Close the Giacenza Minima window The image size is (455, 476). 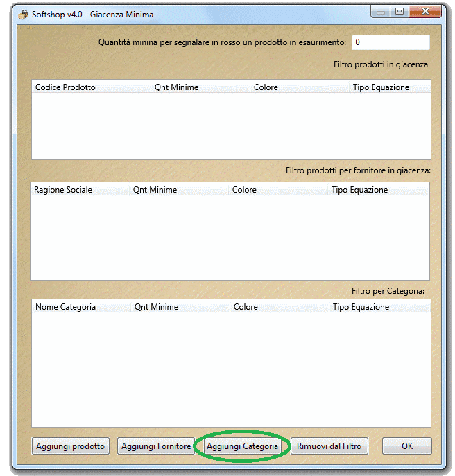pos(422,12)
